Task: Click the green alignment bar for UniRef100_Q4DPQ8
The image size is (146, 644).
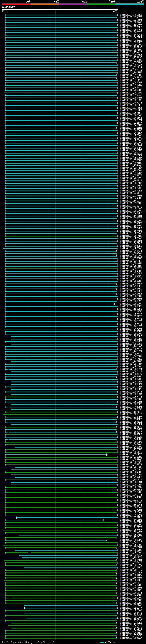Action: click(61, 631)
